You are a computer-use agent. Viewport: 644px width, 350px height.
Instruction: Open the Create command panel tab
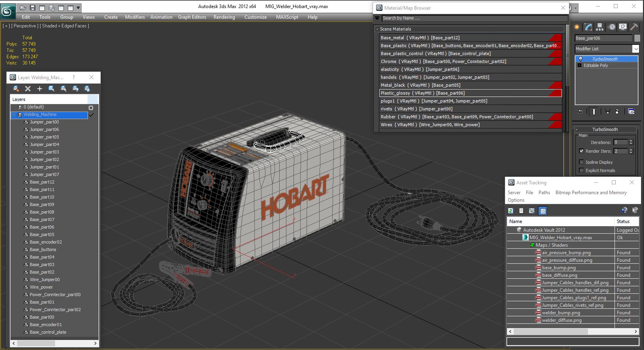[x=577, y=27]
